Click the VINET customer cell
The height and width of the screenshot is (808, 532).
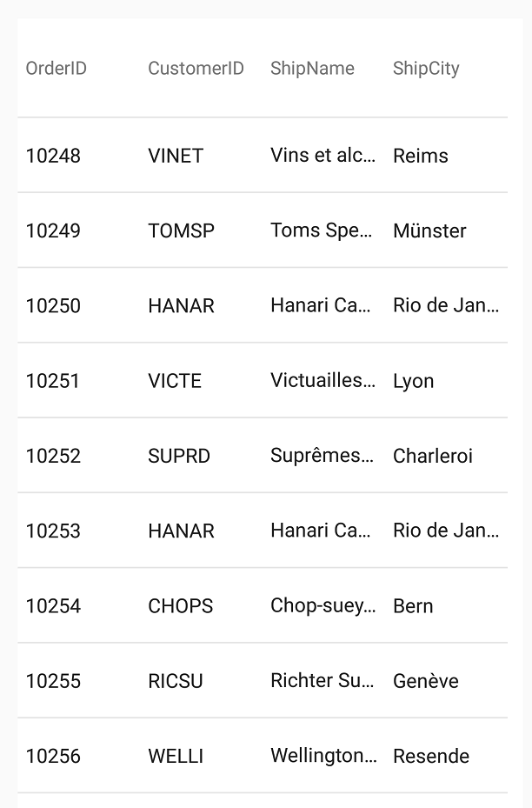[176, 156]
